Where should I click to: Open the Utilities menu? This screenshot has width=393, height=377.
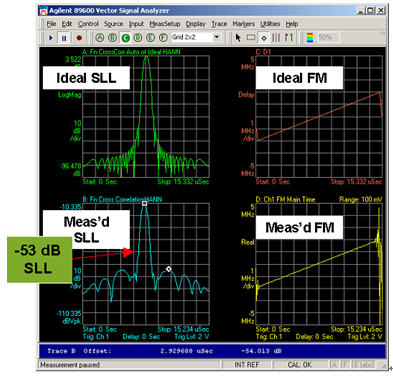click(x=270, y=24)
